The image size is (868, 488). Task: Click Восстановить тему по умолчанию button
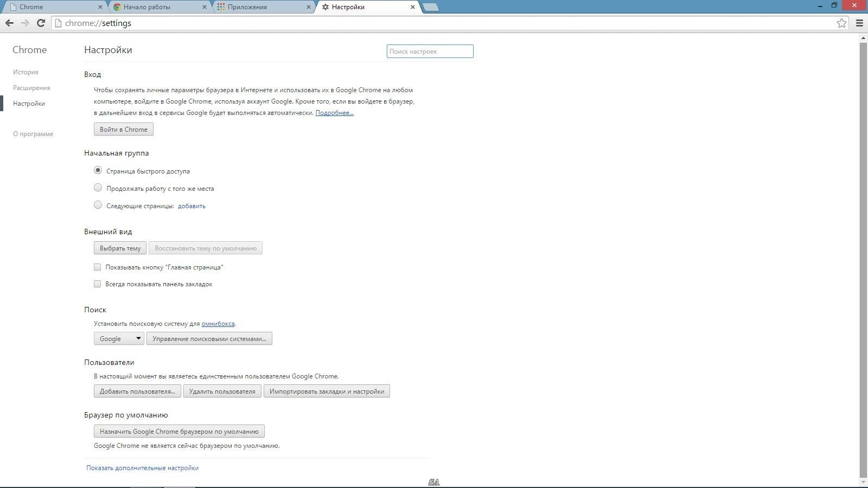tap(206, 248)
